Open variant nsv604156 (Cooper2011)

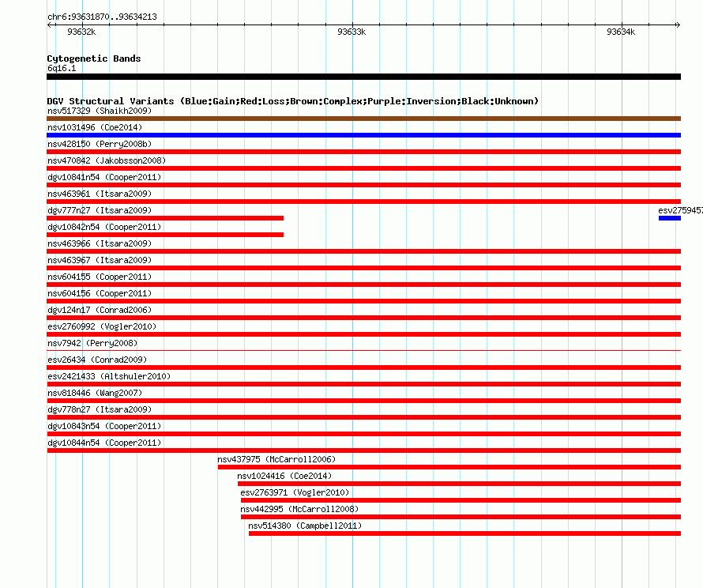point(100,293)
